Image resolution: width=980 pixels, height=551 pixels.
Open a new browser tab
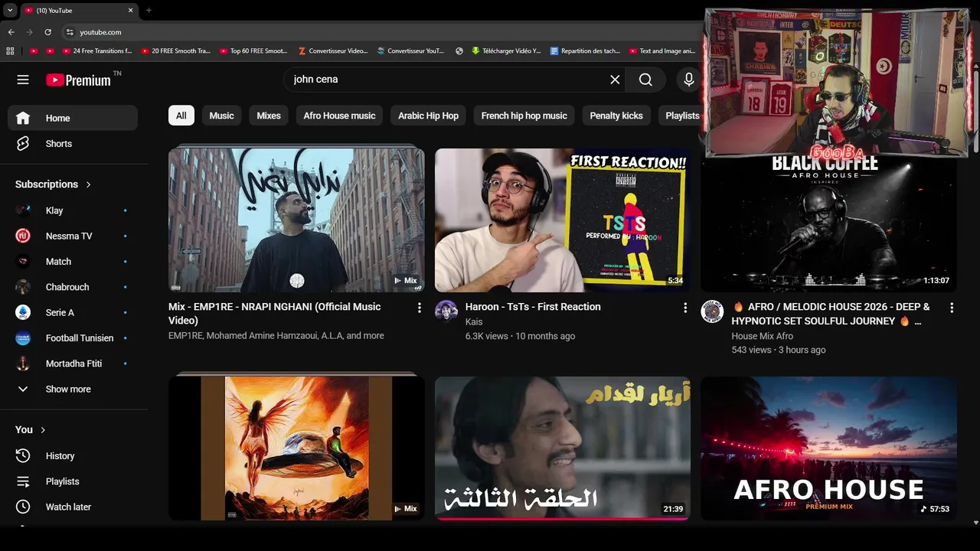coord(149,11)
